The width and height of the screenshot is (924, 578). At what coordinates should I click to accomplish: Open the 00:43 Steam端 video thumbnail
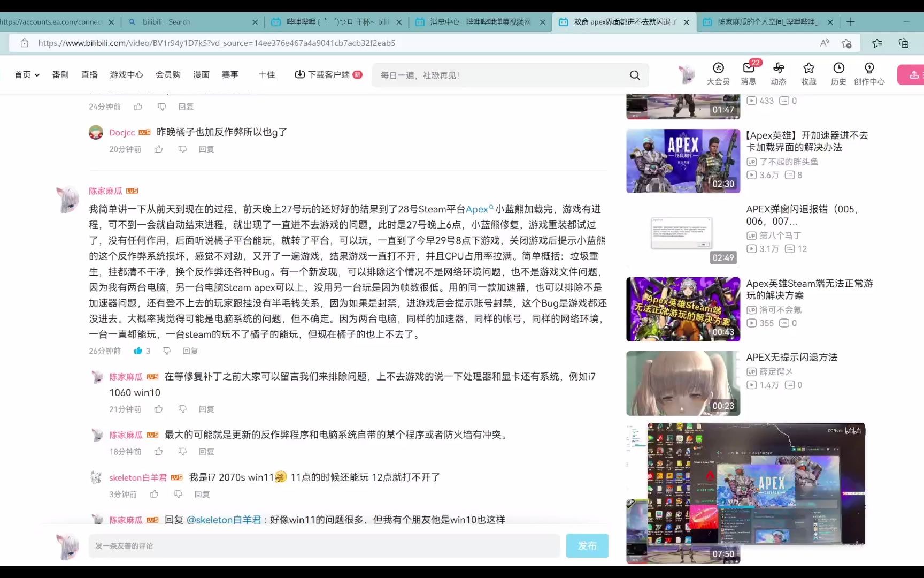[x=683, y=309]
